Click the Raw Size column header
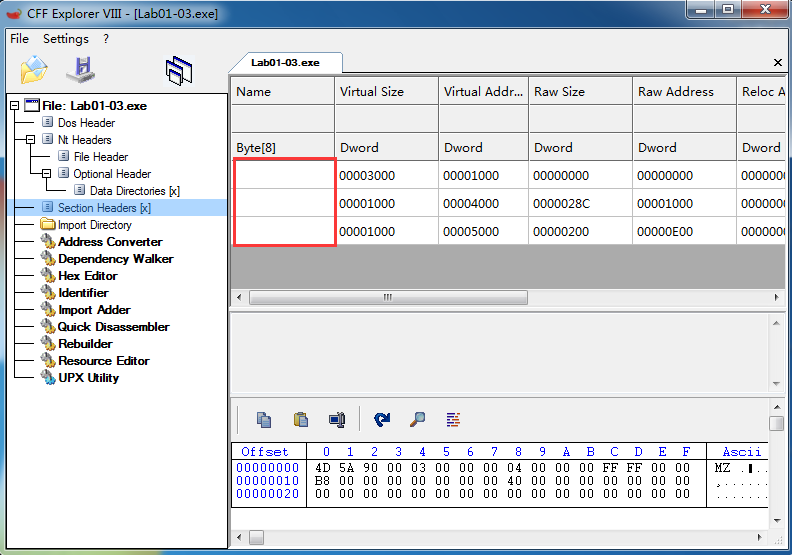Image resolution: width=792 pixels, height=555 pixels. (x=580, y=91)
